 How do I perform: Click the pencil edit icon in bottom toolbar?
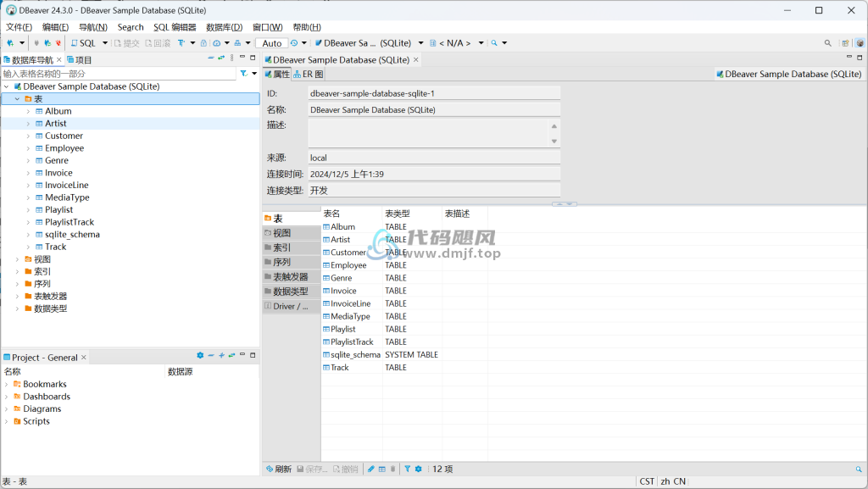pyautogui.click(x=371, y=470)
